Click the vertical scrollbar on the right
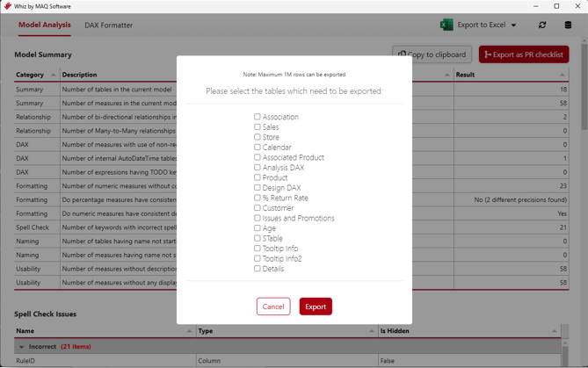The image size is (588, 368). (x=584, y=176)
